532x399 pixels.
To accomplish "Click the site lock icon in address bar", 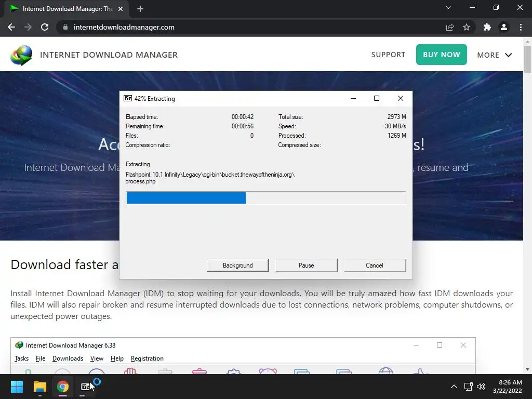I will point(65,27).
